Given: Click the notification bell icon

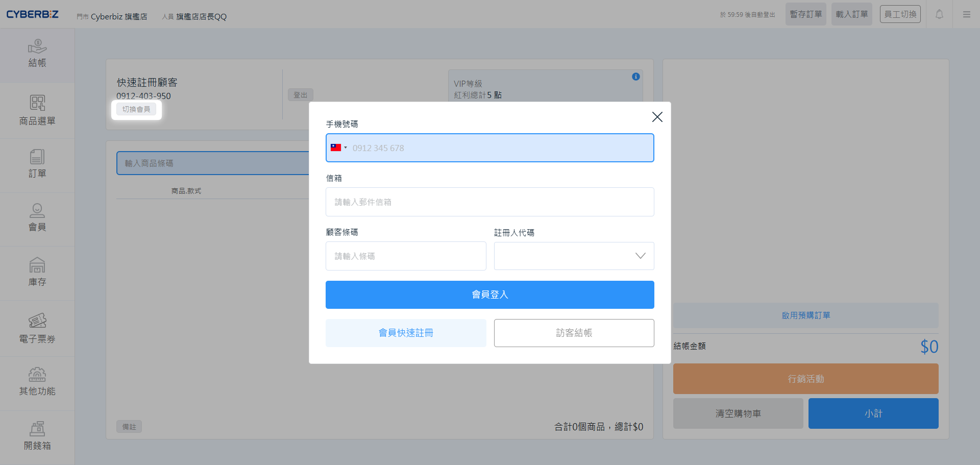Looking at the screenshot, I should 939,14.
